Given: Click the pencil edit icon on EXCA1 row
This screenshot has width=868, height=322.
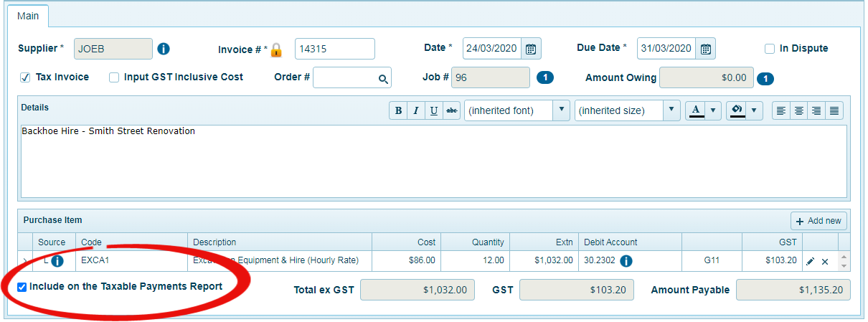Looking at the screenshot, I should click(811, 261).
